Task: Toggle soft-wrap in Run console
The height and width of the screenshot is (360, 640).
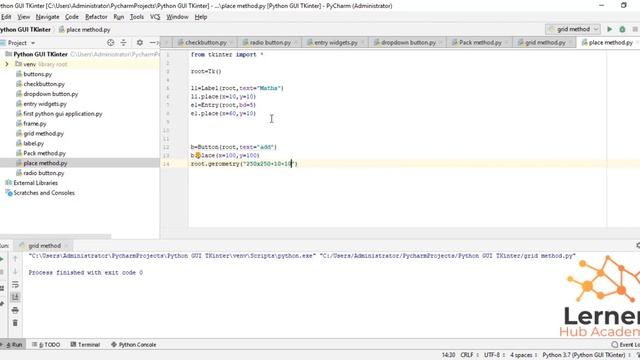Action: click(15, 284)
